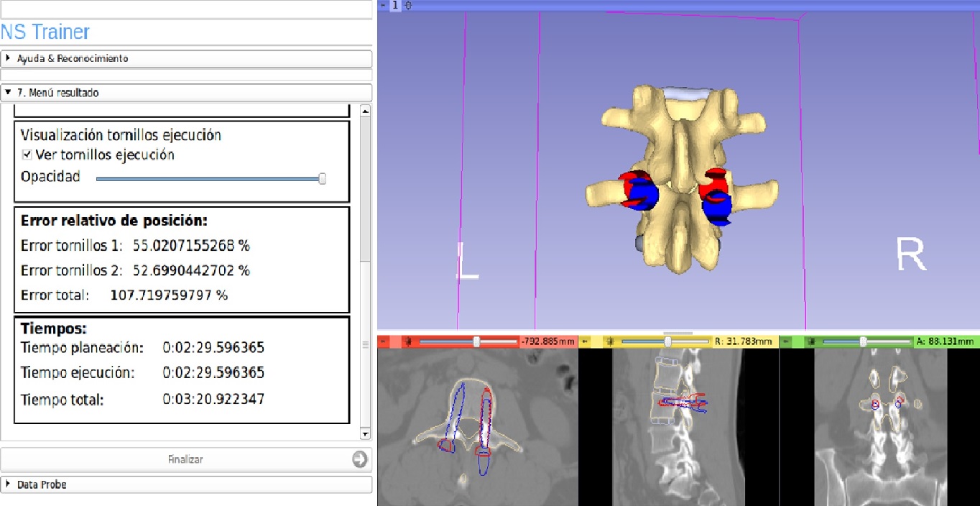The width and height of the screenshot is (980, 506).
Task: Expand the Ayuda & Reconocimiento section
Action: click(x=8, y=58)
